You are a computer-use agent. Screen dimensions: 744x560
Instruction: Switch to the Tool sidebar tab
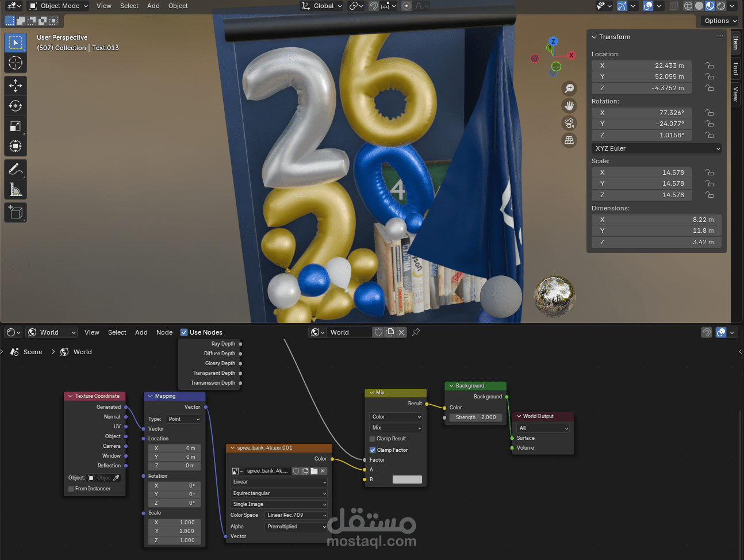click(x=735, y=69)
